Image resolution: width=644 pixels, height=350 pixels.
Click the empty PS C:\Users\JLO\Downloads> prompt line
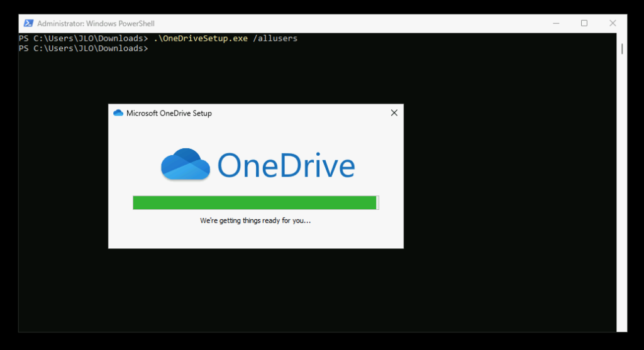(84, 48)
